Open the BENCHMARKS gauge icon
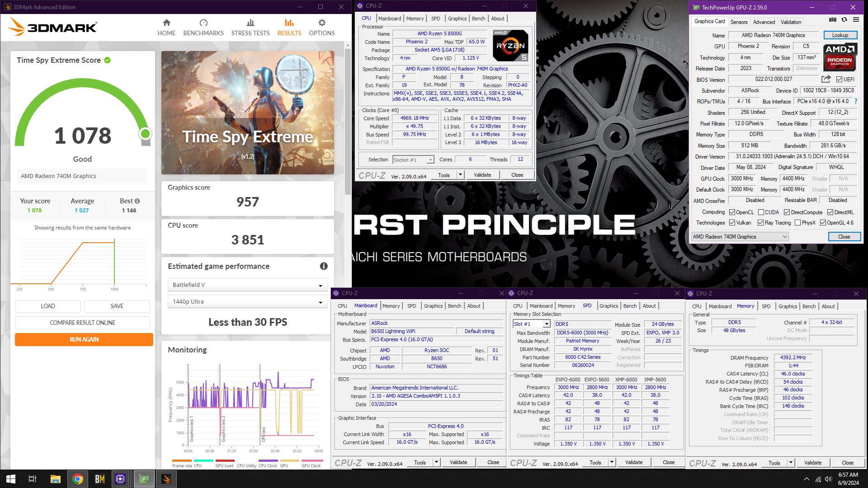 [203, 23]
